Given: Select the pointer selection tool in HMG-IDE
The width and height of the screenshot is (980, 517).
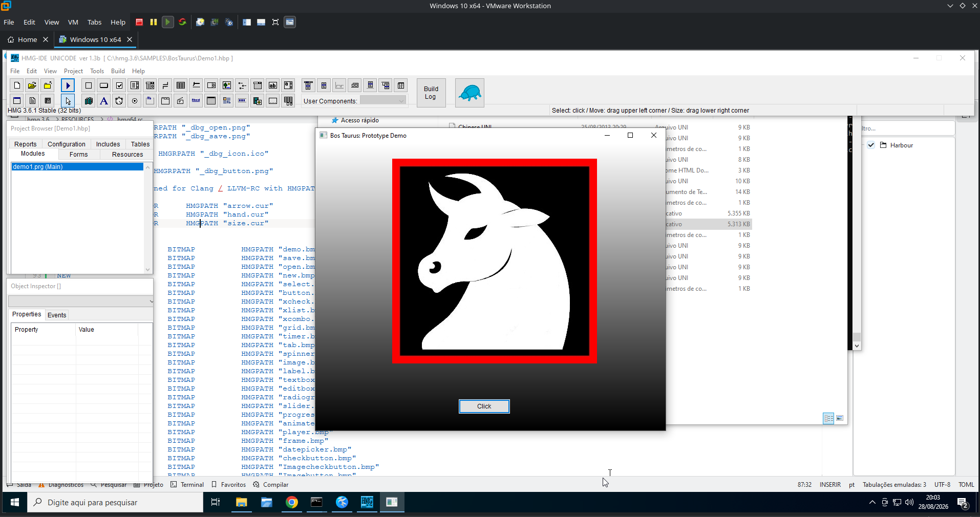Looking at the screenshot, I should click(68, 101).
